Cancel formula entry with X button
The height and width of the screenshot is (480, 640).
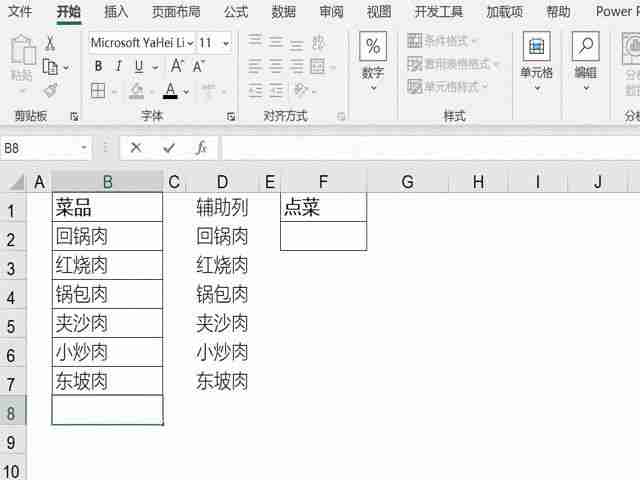click(136, 148)
